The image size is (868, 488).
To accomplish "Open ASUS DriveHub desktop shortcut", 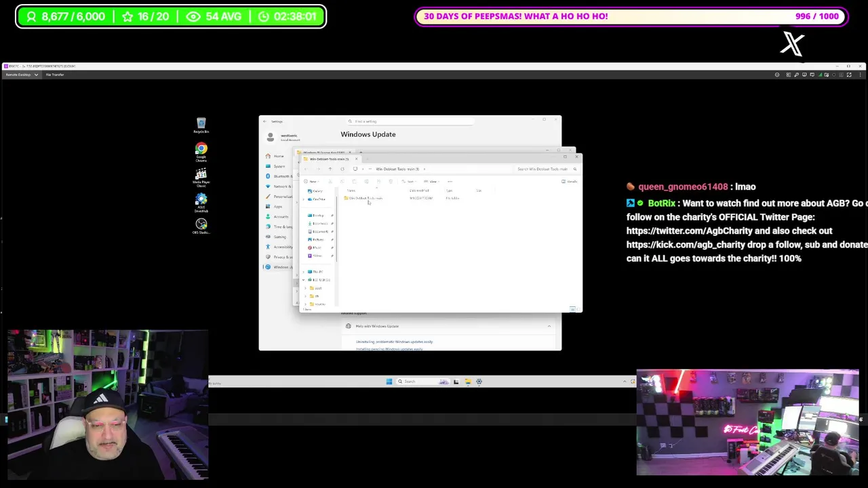I will 201,203.
